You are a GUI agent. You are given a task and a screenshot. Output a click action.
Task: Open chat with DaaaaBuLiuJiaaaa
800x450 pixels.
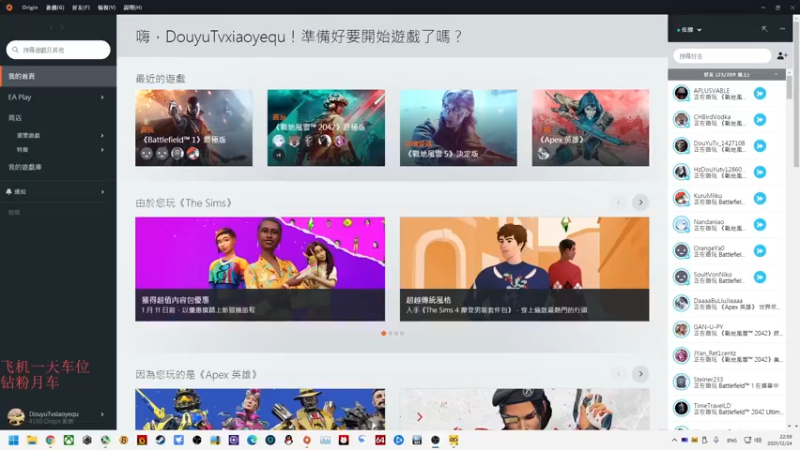(727, 304)
